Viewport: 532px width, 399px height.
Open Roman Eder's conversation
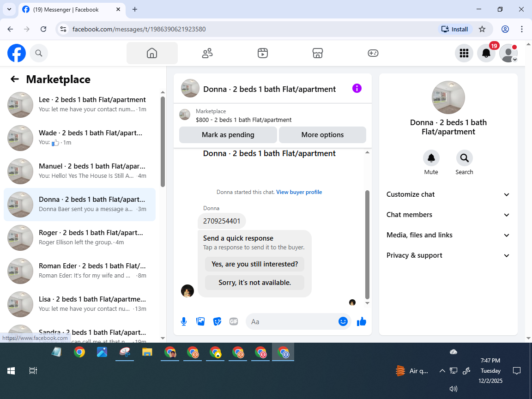[80, 271]
